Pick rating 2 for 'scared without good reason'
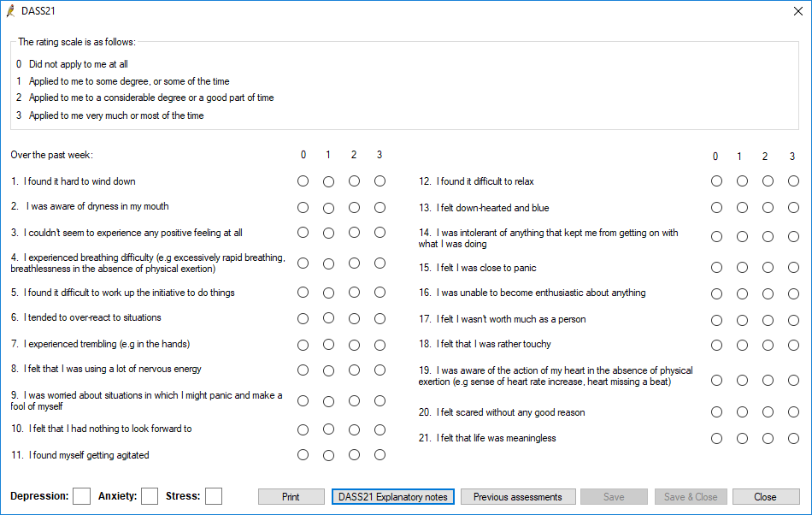Screen dimensions: 812x515 tap(768, 411)
